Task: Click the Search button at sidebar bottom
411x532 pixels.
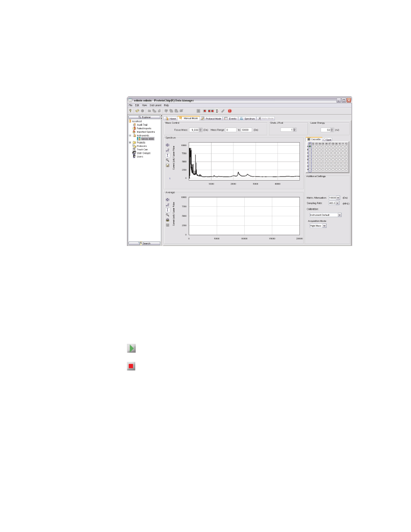Action: pyautogui.click(x=144, y=243)
